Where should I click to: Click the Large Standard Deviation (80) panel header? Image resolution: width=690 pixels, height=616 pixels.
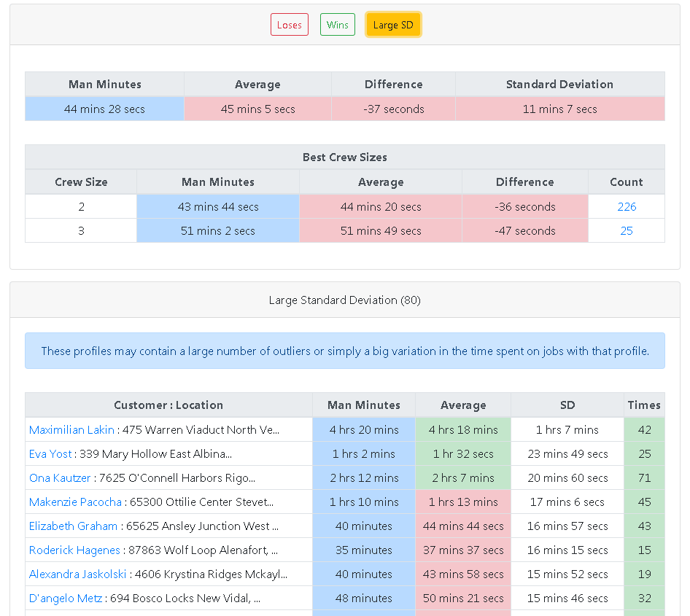[344, 300]
